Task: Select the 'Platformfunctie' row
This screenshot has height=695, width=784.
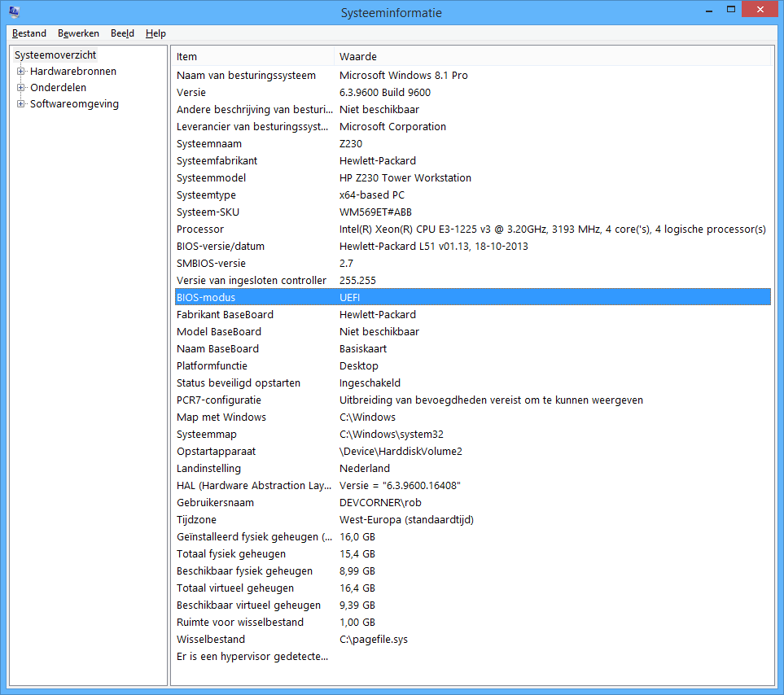Action: coord(472,365)
